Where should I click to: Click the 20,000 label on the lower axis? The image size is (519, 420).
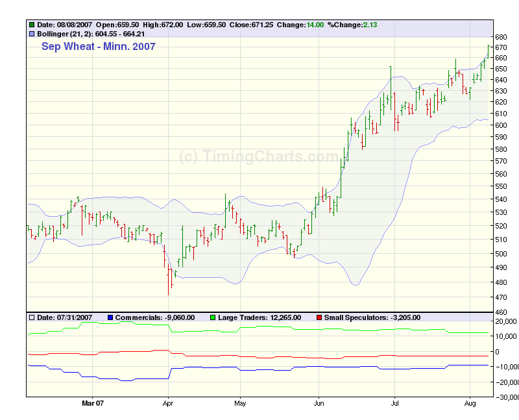coord(506,321)
